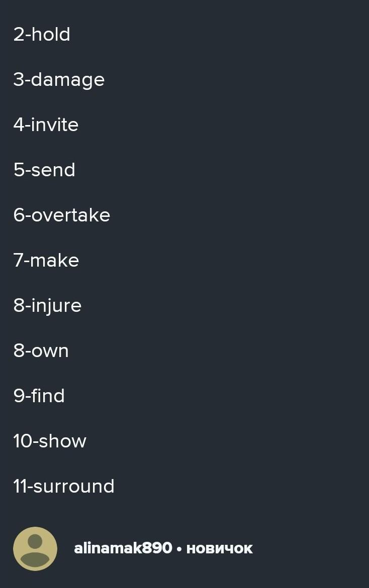
Task: Select the '8-injure' answer text
Action: (47, 306)
